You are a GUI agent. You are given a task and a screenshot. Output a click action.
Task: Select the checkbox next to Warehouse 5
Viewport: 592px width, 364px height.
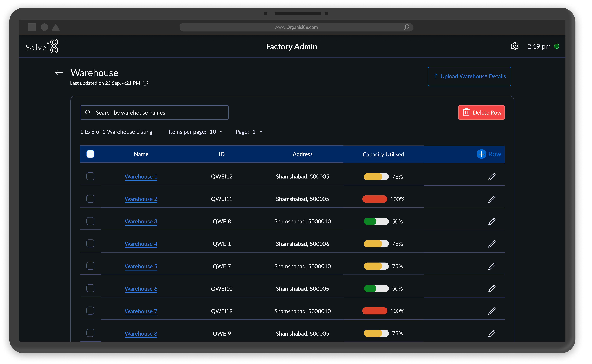(x=90, y=266)
